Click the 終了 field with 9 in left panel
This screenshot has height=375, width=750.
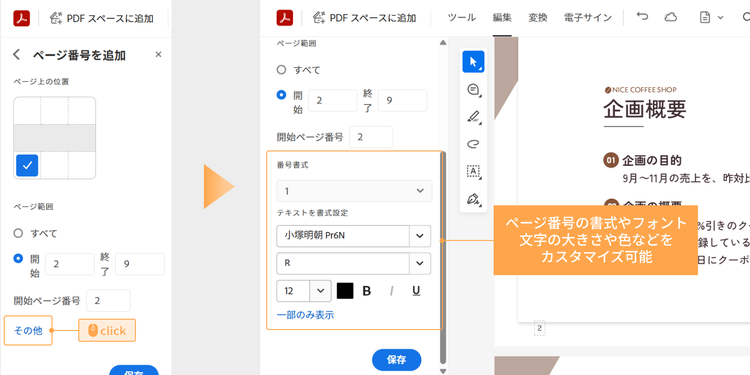[140, 264]
